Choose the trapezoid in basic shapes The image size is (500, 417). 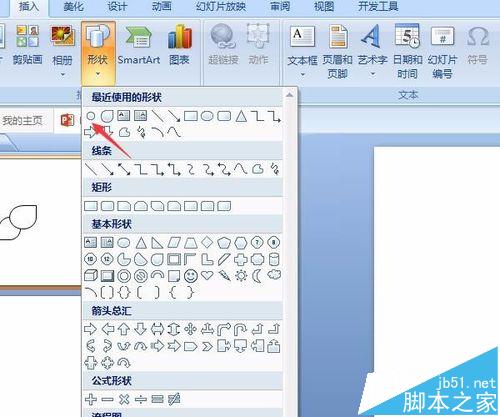pyautogui.click(x=191, y=242)
